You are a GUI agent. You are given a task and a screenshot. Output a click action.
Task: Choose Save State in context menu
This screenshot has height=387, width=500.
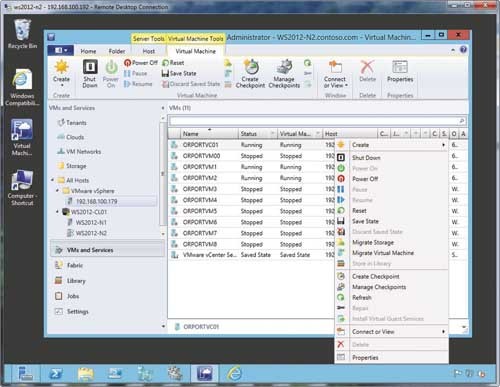(391, 221)
